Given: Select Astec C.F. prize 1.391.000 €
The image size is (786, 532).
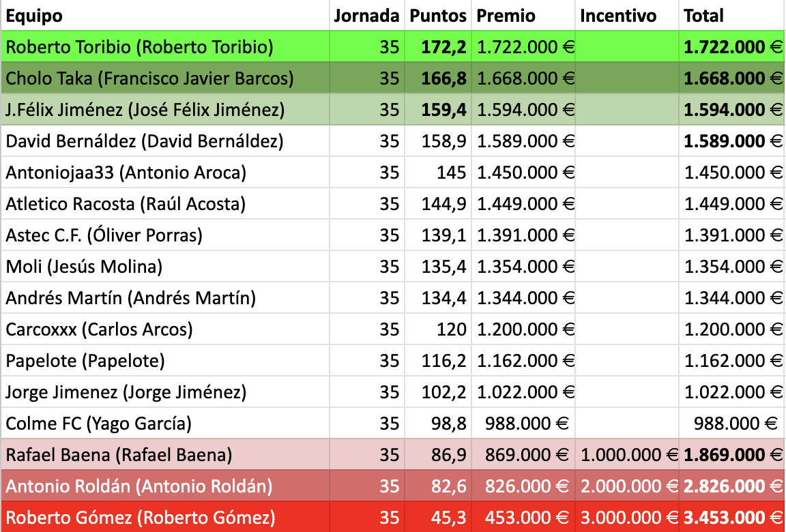Looking at the screenshot, I should 525,235.
